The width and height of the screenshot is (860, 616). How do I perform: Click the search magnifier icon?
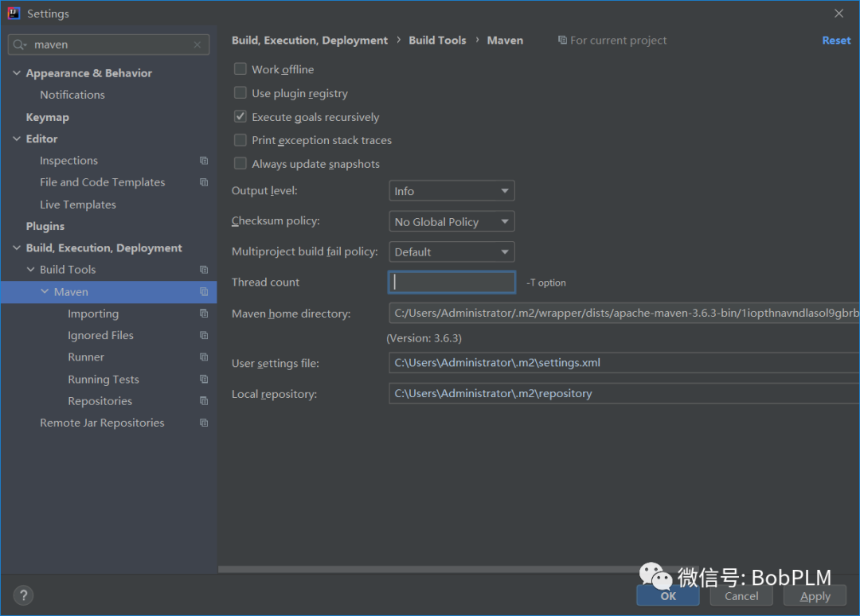(20, 45)
